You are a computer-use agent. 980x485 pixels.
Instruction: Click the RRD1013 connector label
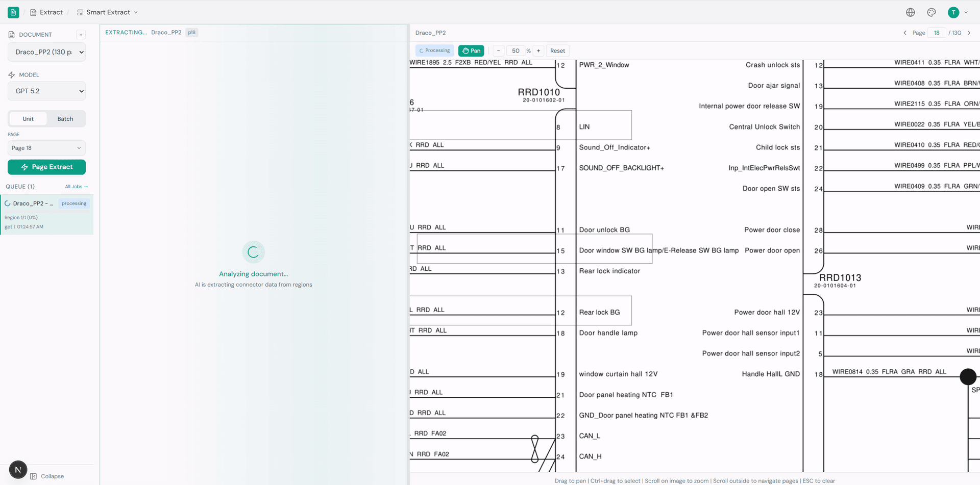click(840, 278)
